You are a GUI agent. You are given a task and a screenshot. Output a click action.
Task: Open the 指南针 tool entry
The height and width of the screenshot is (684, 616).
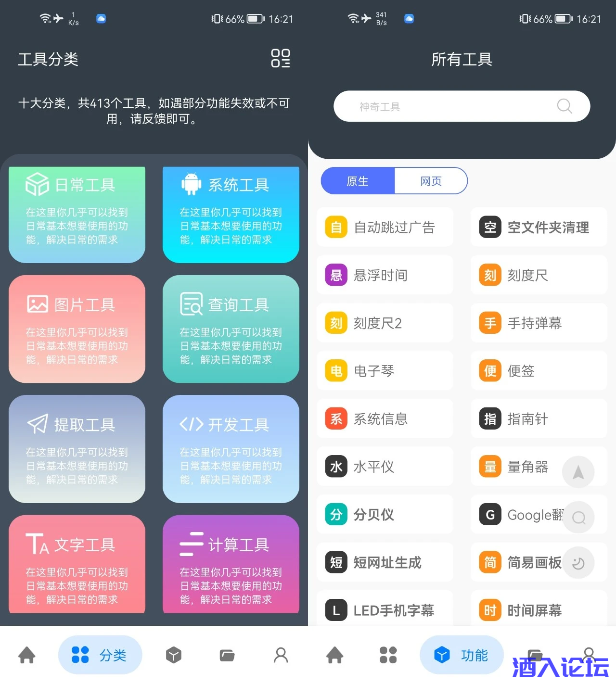coord(539,418)
